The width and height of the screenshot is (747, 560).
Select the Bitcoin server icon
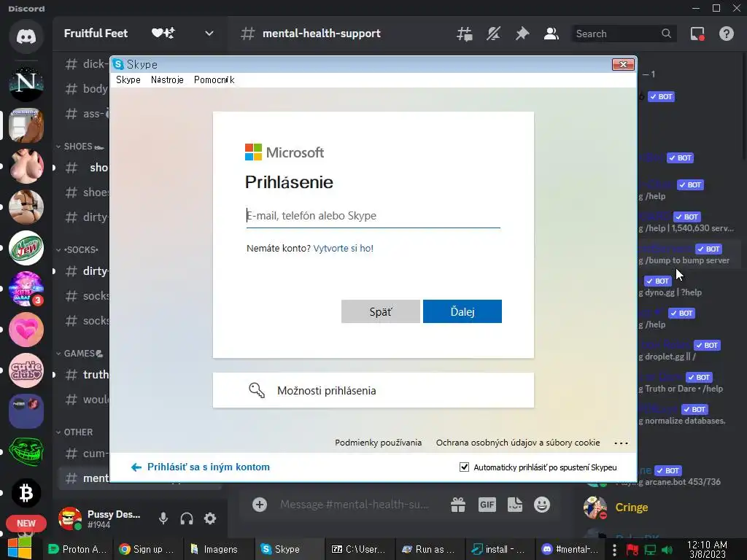point(26,493)
